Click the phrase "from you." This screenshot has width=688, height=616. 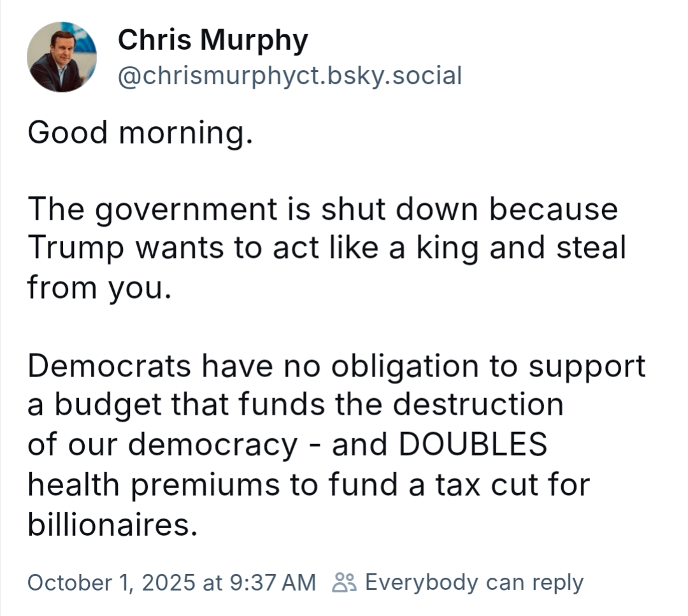point(99,288)
